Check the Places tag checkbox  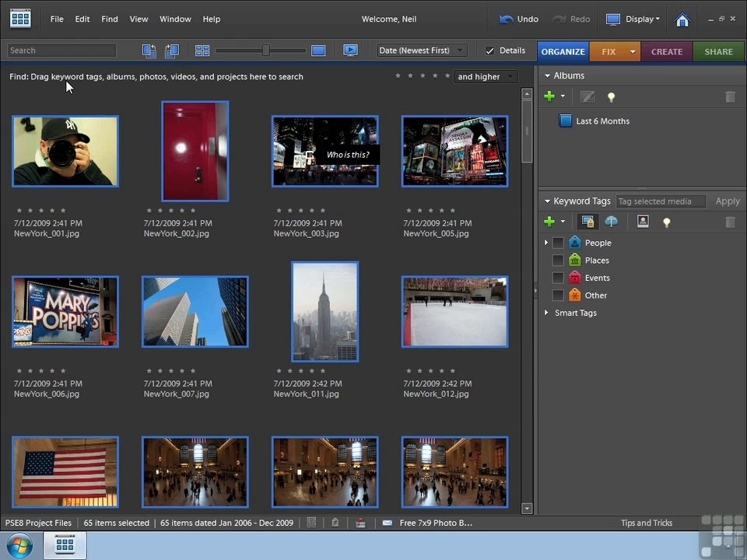pyautogui.click(x=558, y=260)
